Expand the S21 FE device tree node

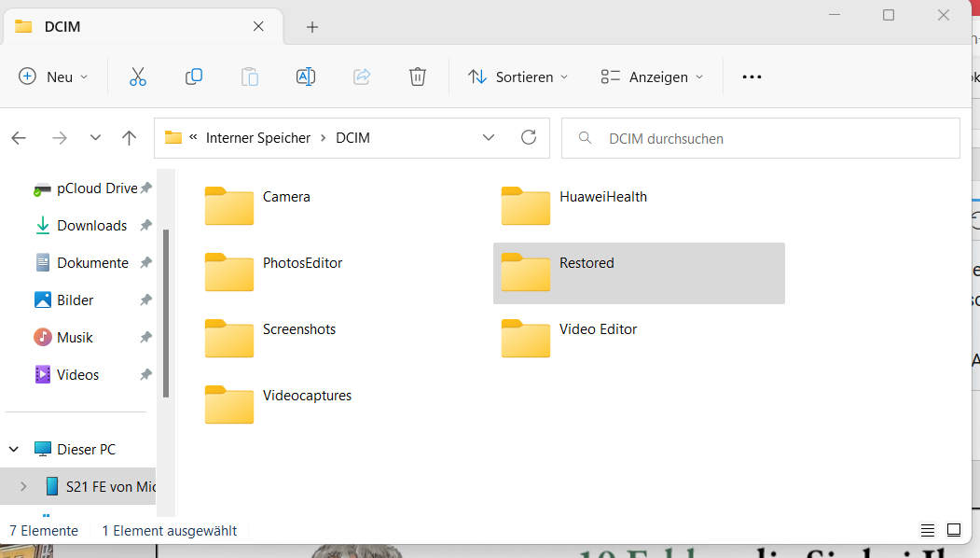(23, 486)
